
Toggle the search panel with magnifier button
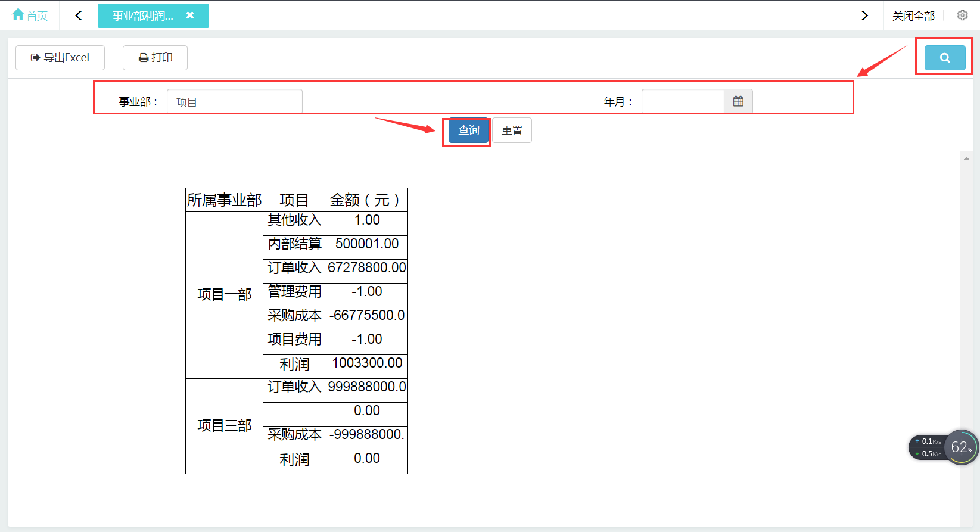point(945,58)
